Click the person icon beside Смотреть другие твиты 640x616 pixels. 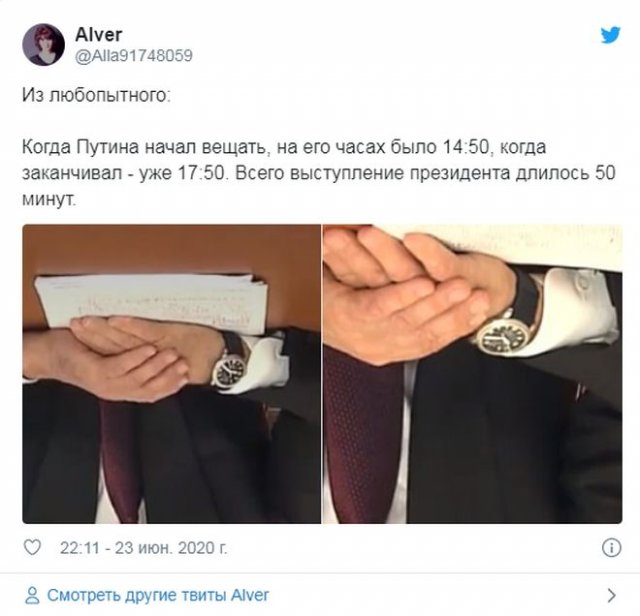[32, 596]
